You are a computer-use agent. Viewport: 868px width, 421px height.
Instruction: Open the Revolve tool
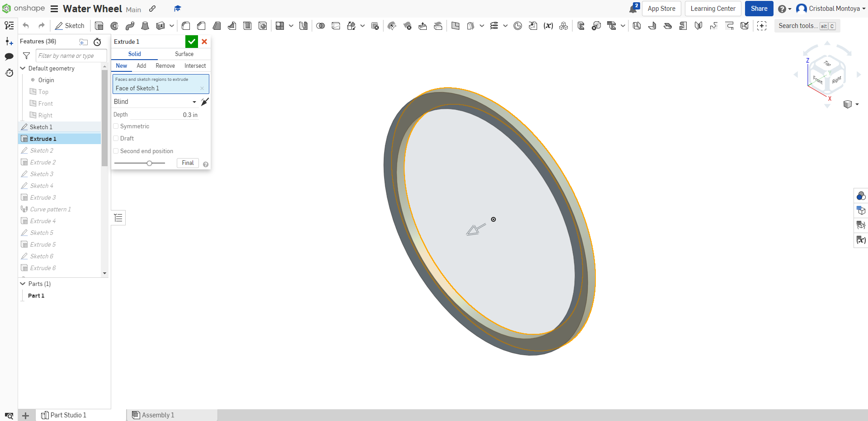click(114, 26)
